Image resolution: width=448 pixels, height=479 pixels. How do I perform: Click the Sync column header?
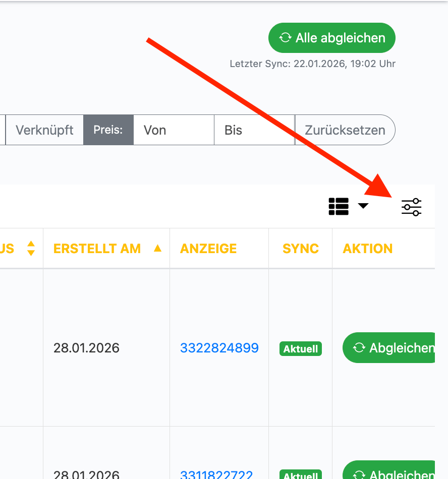coord(301,249)
